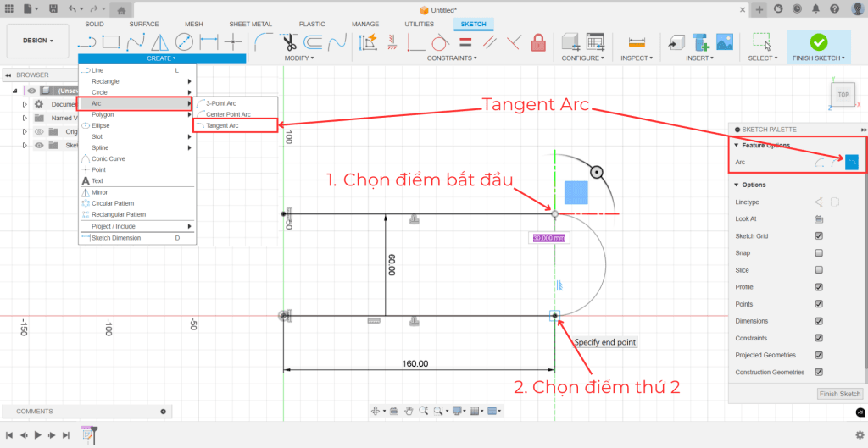The height and width of the screenshot is (448, 868).
Task: Click the Measure tool under Inspect
Action: tap(635, 41)
